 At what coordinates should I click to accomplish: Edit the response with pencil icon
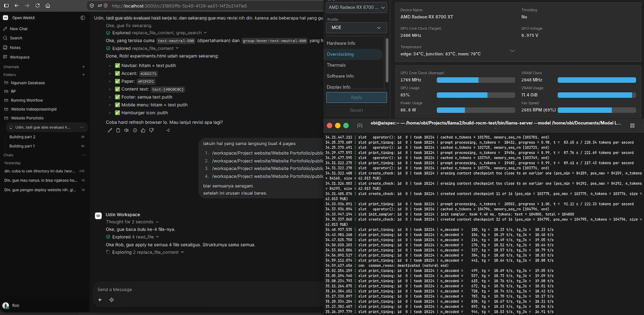(110, 130)
